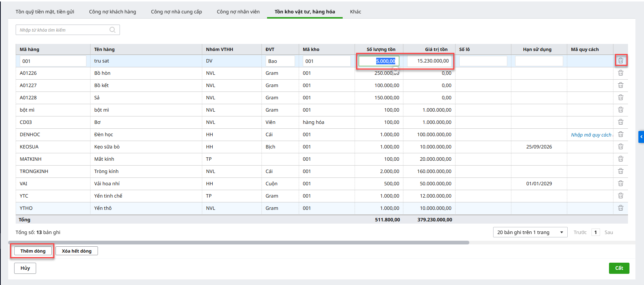Click the Thêm dòng button
Screen dimensions: 644x285
33,251
